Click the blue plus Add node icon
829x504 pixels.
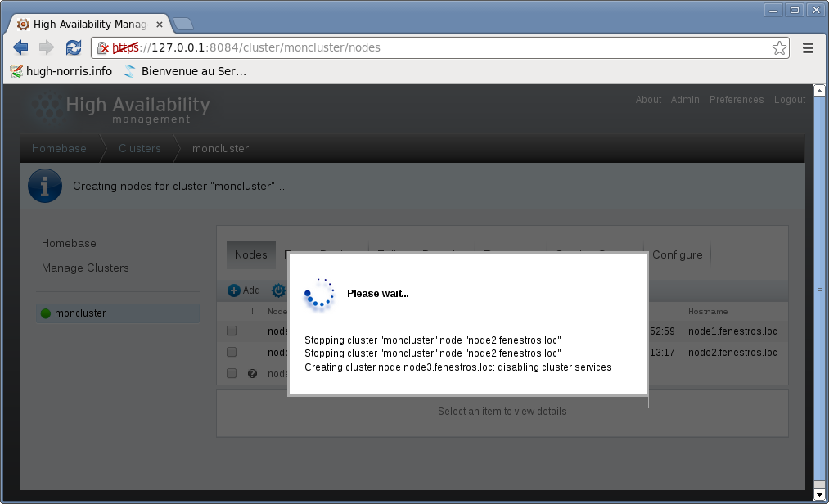click(x=234, y=290)
